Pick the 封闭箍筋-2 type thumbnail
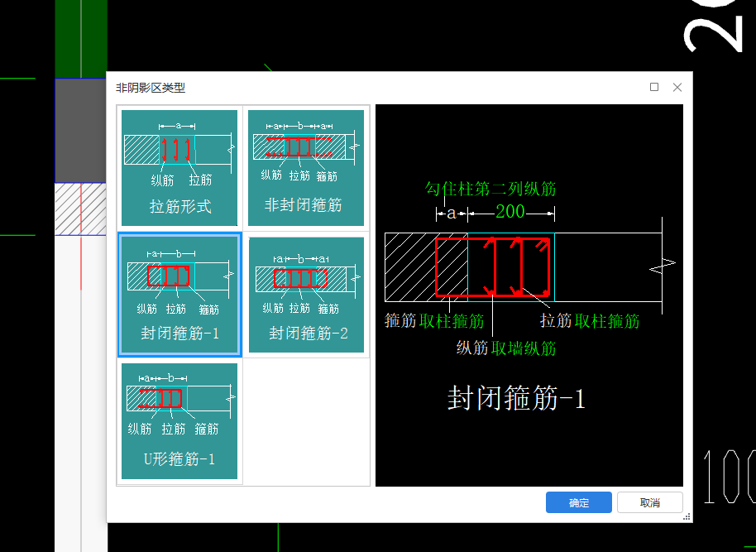756x552 pixels. click(x=306, y=295)
